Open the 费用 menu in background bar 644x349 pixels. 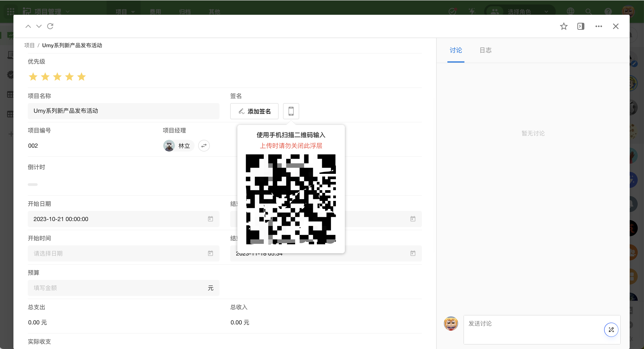155,11
